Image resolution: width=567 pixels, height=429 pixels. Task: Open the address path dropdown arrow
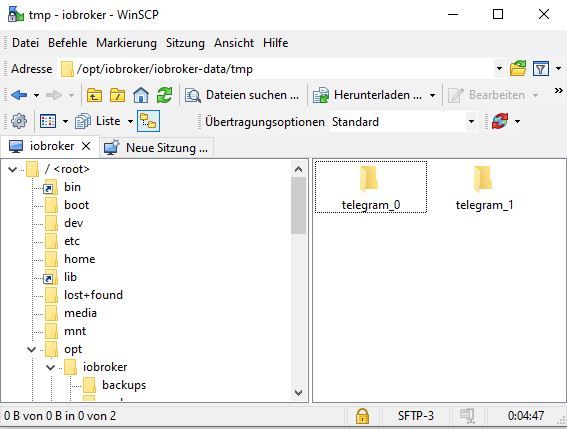click(499, 68)
